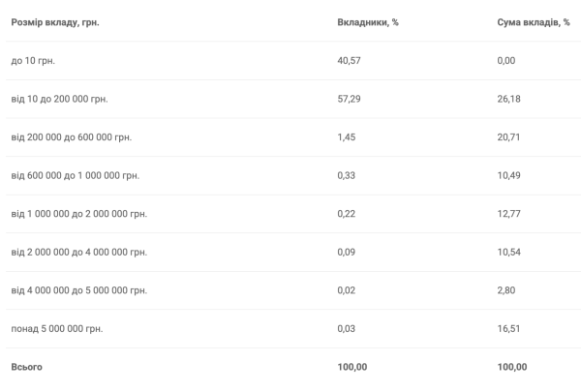Click the 100,00 total under Вкладники
Screen dimensions: 581x392
coord(352,367)
